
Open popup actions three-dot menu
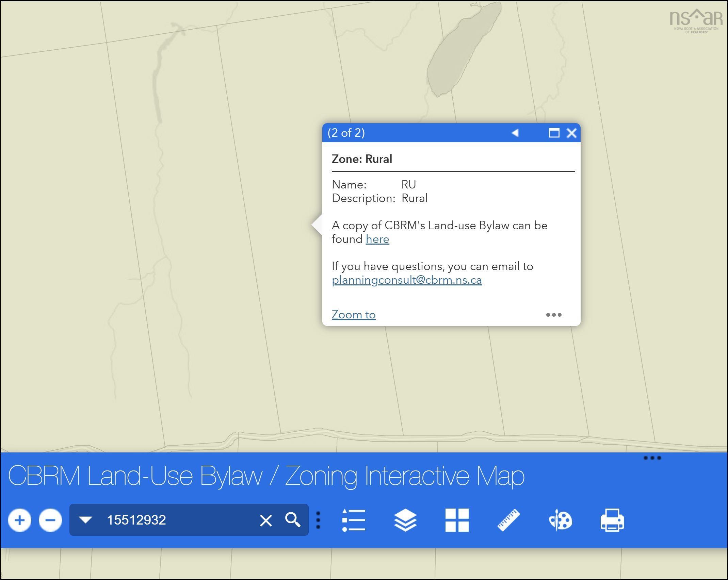tap(553, 315)
